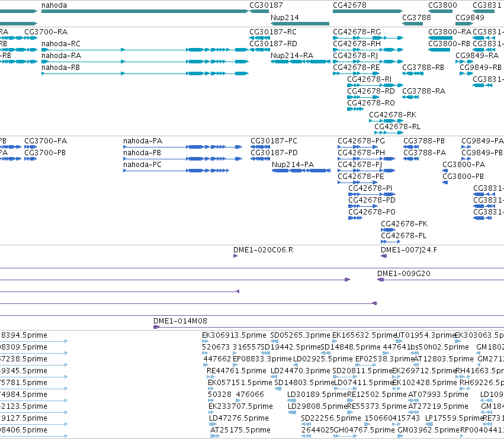Open the CG42678-PI protein label

pyautogui.click(x=370, y=188)
